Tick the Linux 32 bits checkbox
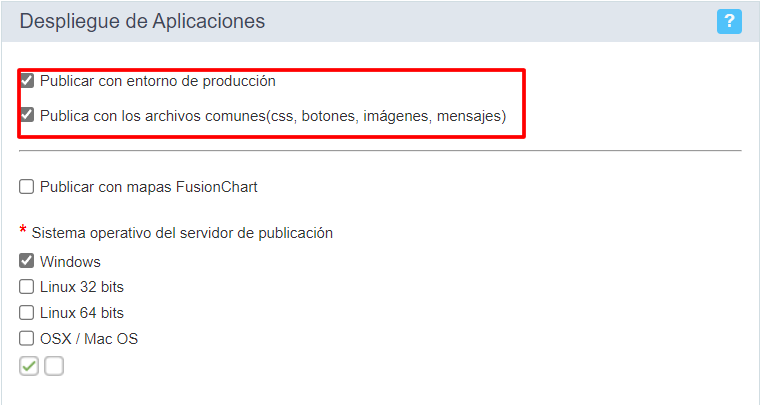 coord(27,287)
